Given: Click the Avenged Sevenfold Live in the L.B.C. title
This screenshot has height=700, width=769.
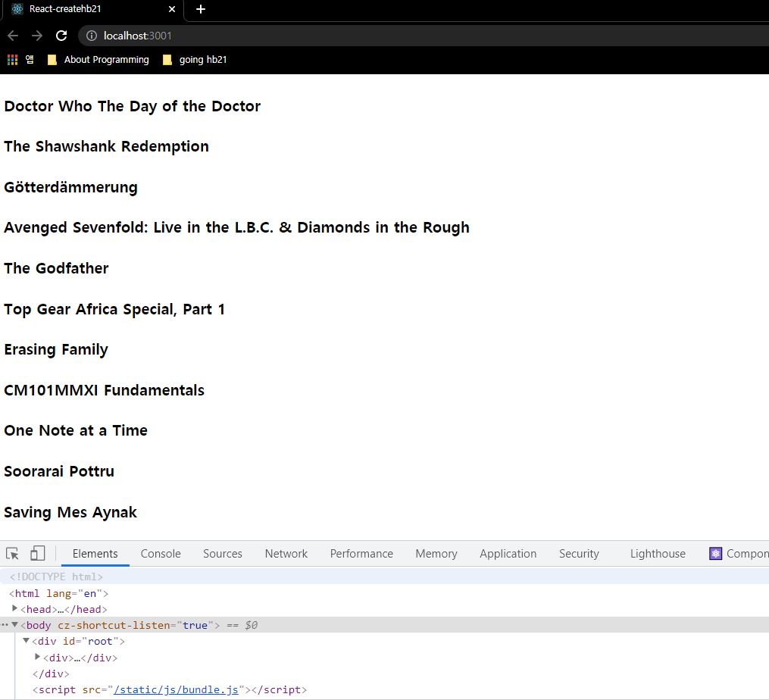Looking at the screenshot, I should tap(236, 227).
